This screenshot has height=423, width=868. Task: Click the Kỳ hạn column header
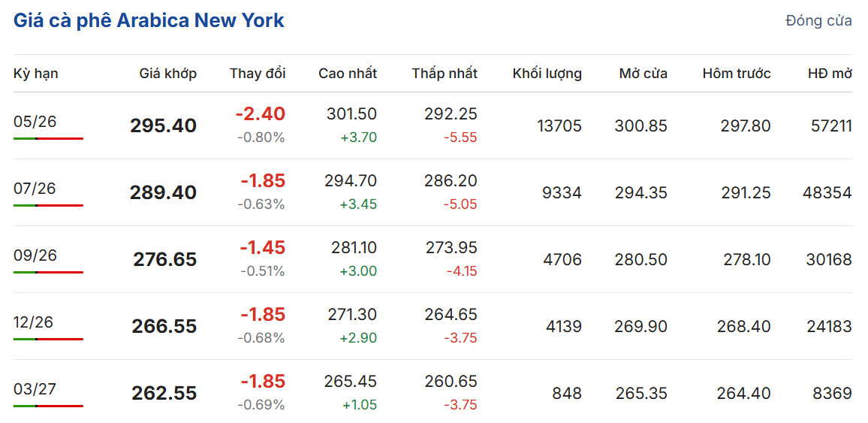pos(36,74)
